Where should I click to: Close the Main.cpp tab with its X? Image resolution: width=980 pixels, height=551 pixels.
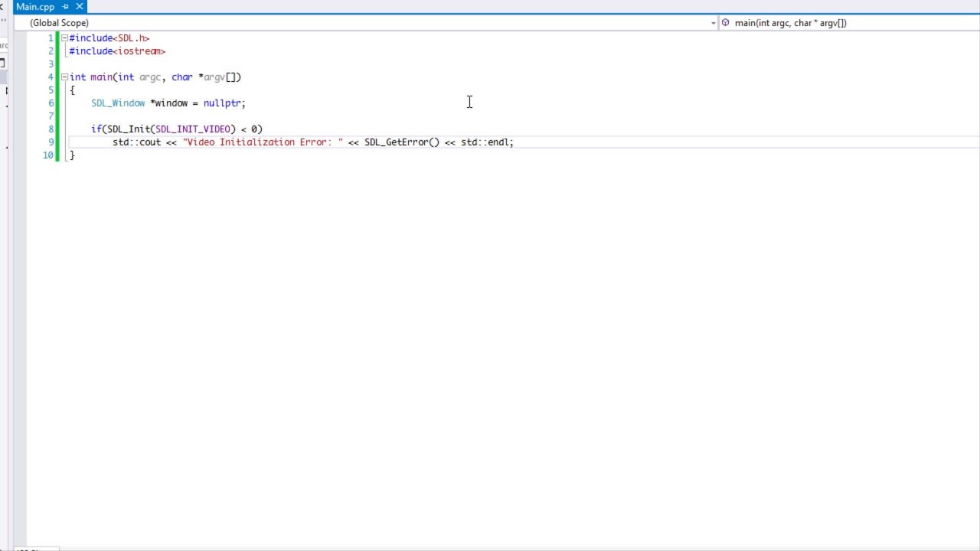pyautogui.click(x=79, y=6)
